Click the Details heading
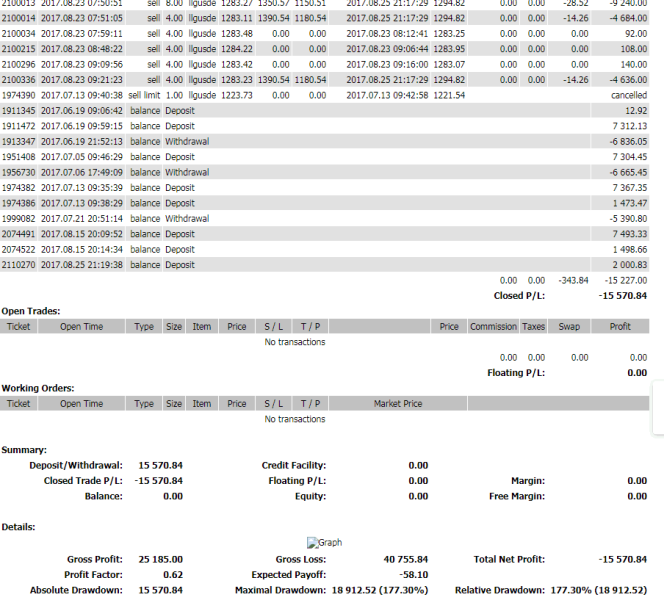Image resolution: width=664 pixels, height=600 pixels. point(18,527)
